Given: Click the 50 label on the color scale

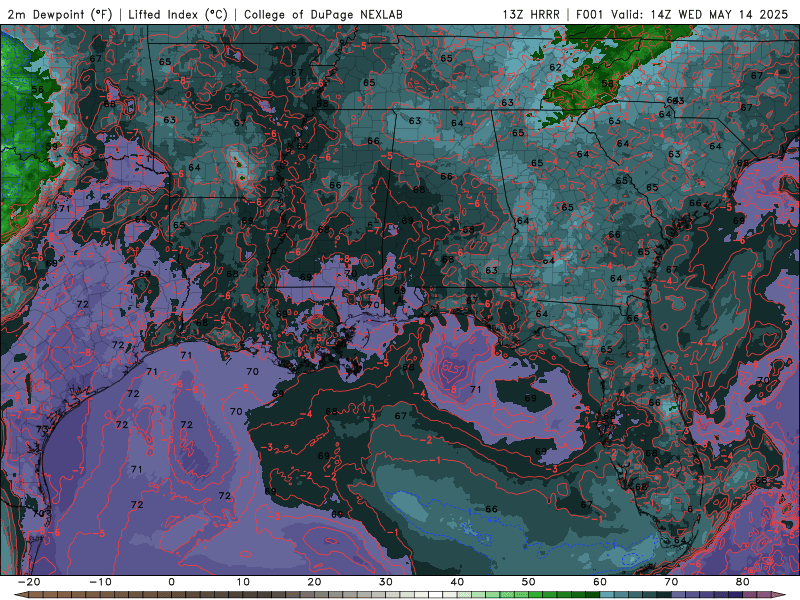Looking at the screenshot, I should click(x=529, y=582).
